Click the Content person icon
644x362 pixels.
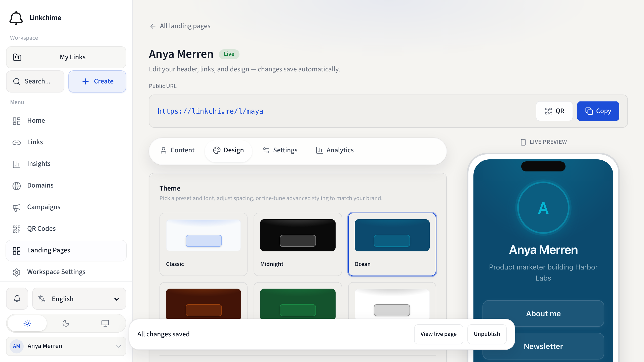[x=164, y=150]
